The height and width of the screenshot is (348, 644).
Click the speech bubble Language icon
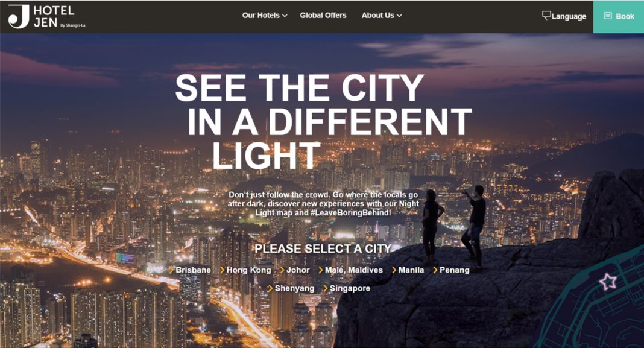(546, 16)
